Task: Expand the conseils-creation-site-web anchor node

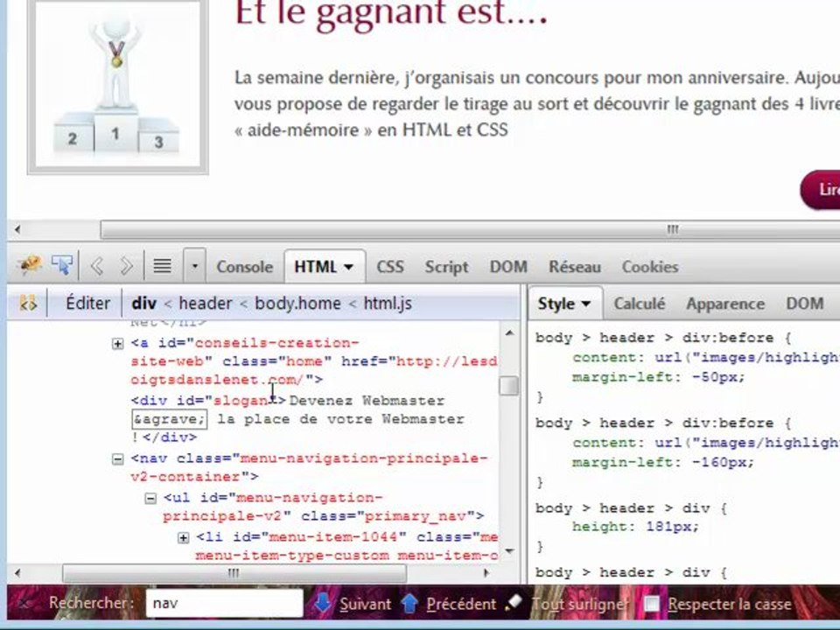Action: 118,343
